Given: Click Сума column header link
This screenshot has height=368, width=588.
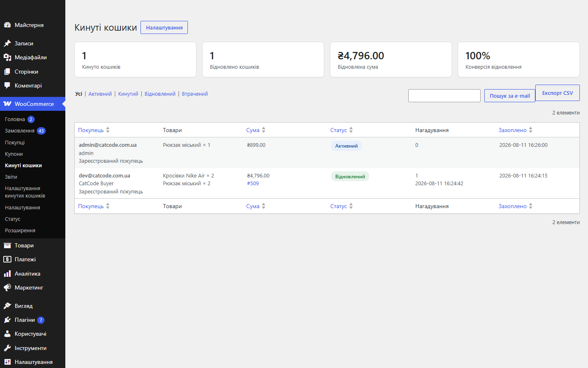Looking at the screenshot, I should pos(253,130).
